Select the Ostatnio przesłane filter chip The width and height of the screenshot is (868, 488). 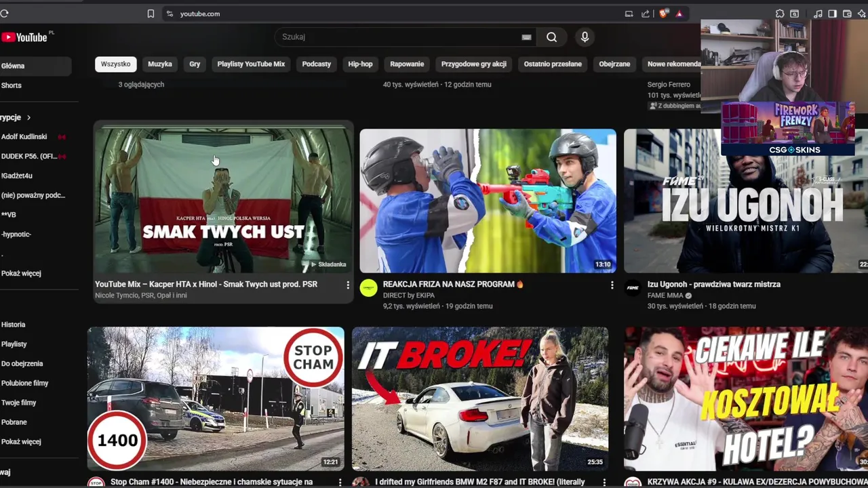(x=553, y=64)
